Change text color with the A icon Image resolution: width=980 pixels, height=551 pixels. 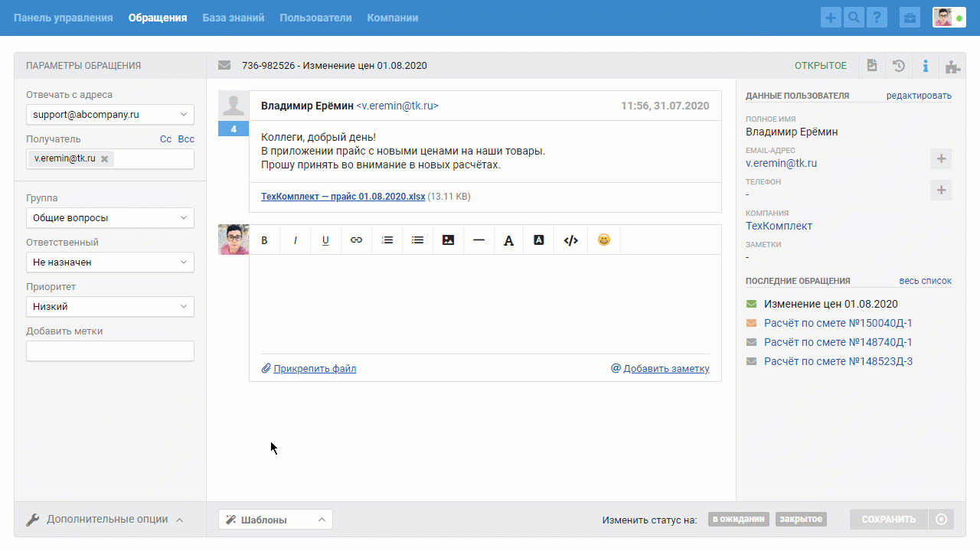point(508,240)
